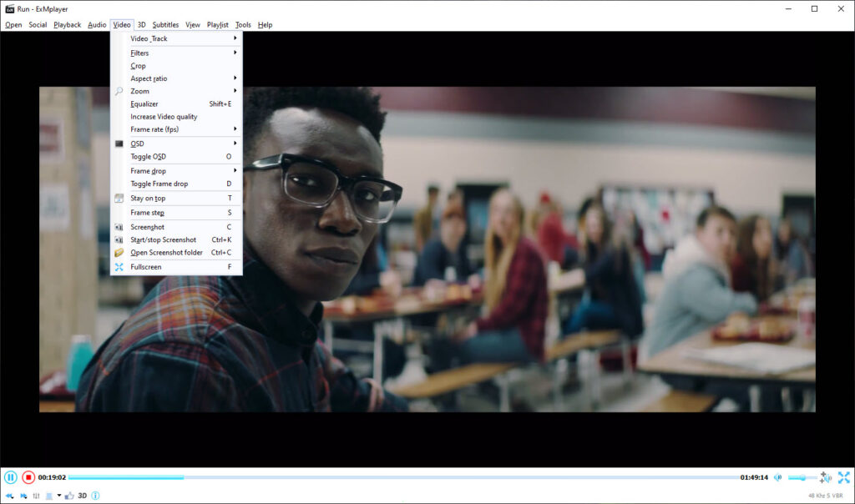This screenshot has height=504, width=855.
Task: Open the equalizer sliders icon in bottom toolbar
Action: pyautogui.click(x=36, y=496)
